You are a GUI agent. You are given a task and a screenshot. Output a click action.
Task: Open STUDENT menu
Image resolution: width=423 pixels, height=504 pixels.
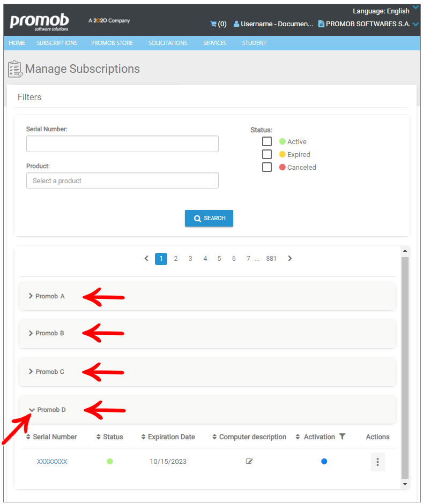(254, 43)
